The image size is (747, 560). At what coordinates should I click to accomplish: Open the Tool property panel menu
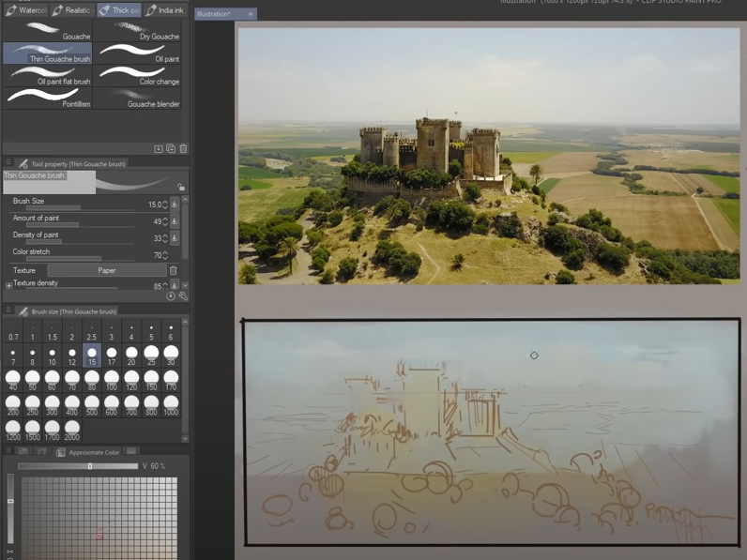tap(8, 163)
